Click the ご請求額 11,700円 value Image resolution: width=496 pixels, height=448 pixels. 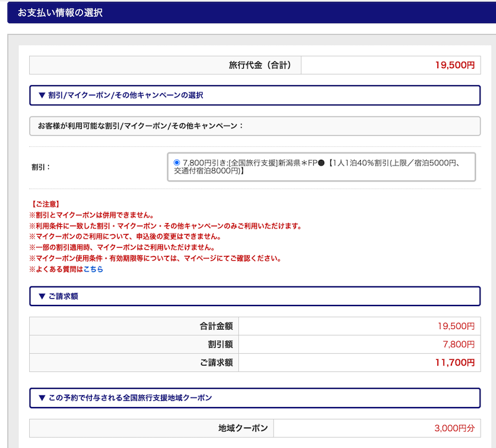click(x=455, y=362)
